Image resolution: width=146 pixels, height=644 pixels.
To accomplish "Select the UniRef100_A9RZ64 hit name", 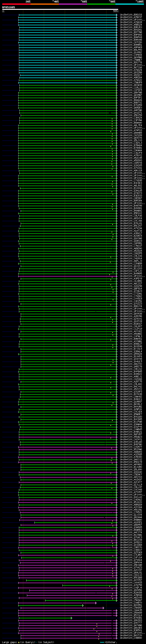I will coord(131,77).
